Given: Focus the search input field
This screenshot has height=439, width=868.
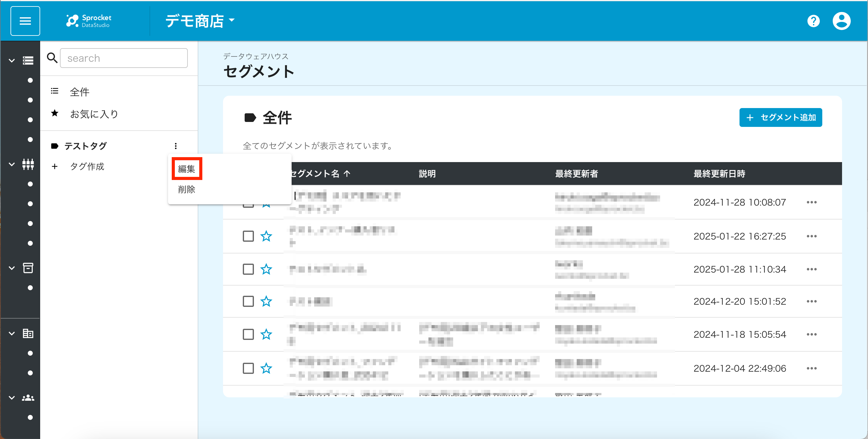Looking at the screenshot, I should 124,58.
